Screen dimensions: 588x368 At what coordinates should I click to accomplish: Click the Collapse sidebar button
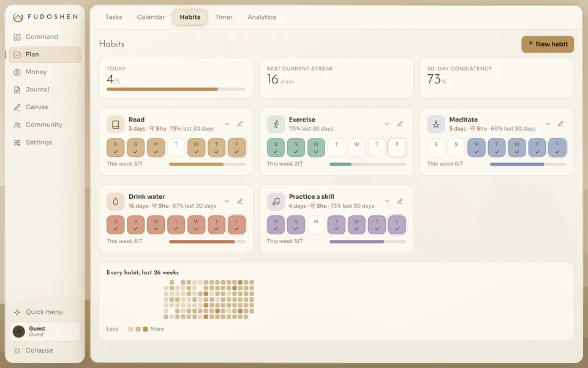click(45, 351)
